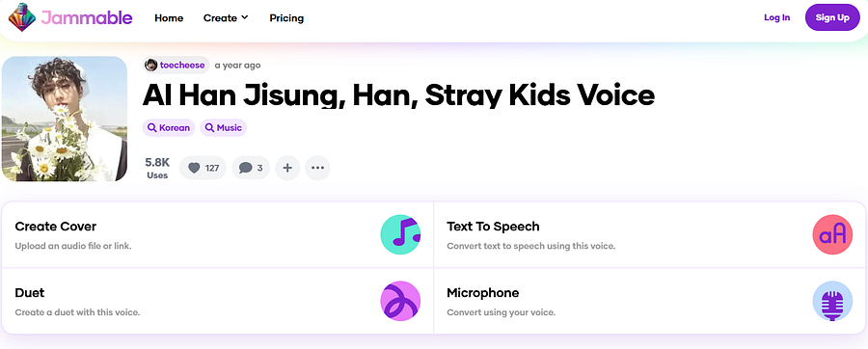Go to the Home page
The width and height of the screenshot is (868, 349).
tap(169, 18)
